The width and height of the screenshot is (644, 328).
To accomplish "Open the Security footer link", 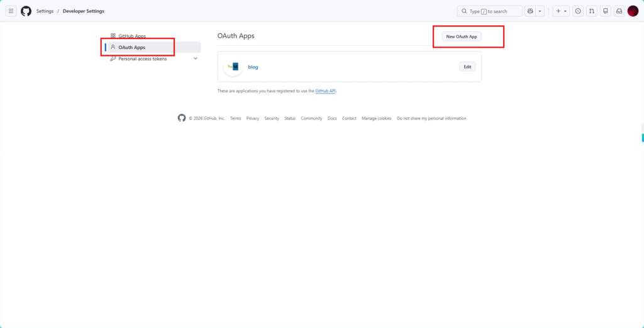I will click(x=272, y=118).
